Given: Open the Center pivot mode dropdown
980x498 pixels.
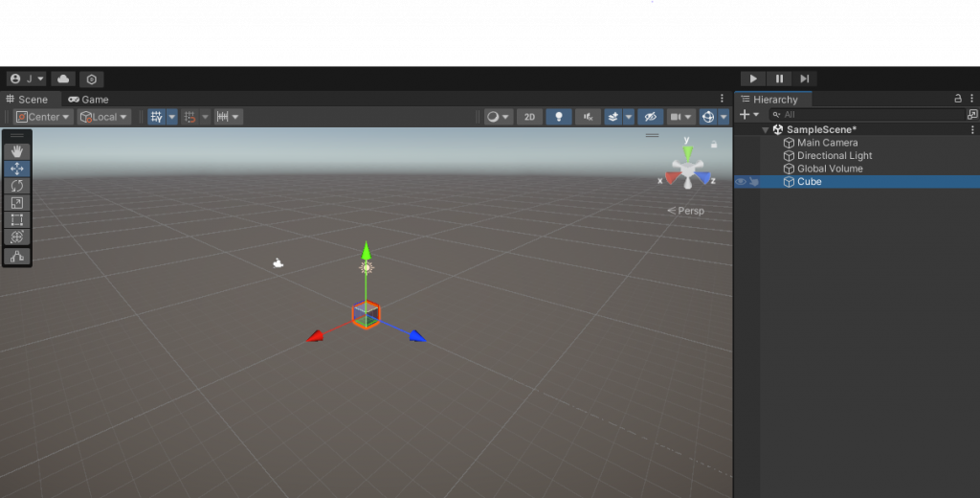Looking at the screenshot, I should click(43, 117).
